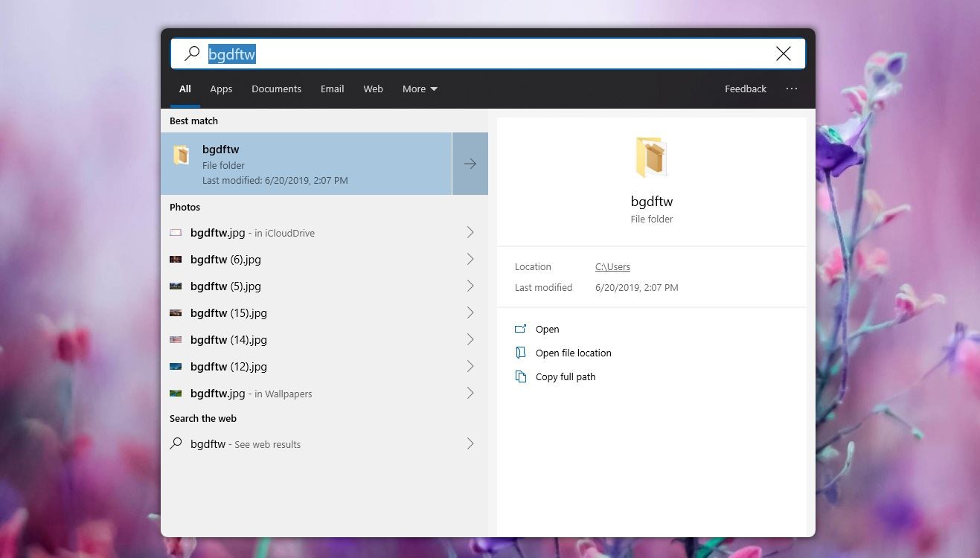Expand chevron for bgdftw (14).jpg
Screen dimensions: 980x558
[470, 340]
